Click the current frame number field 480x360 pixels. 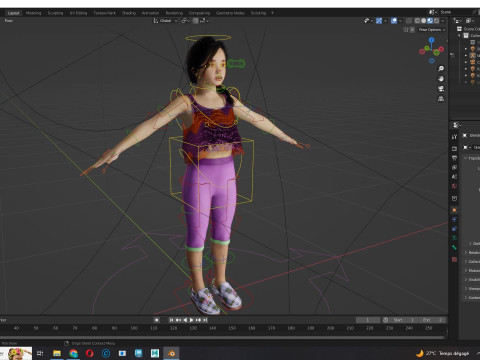coord(368,320)
